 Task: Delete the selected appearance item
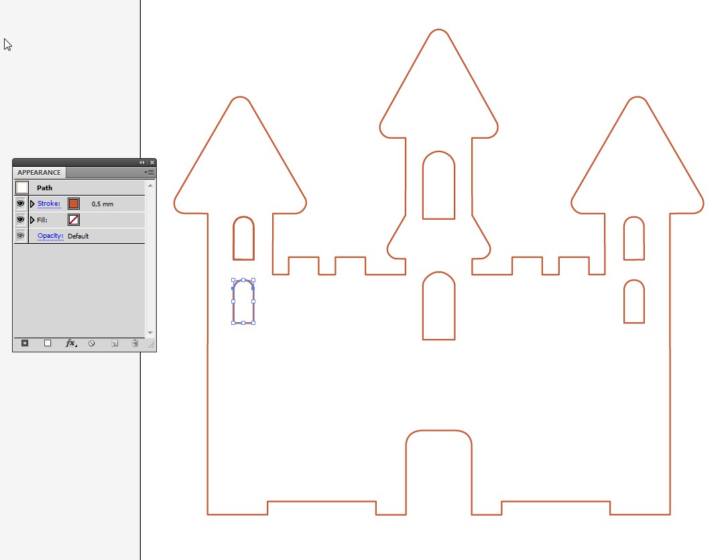coord(135,343)
